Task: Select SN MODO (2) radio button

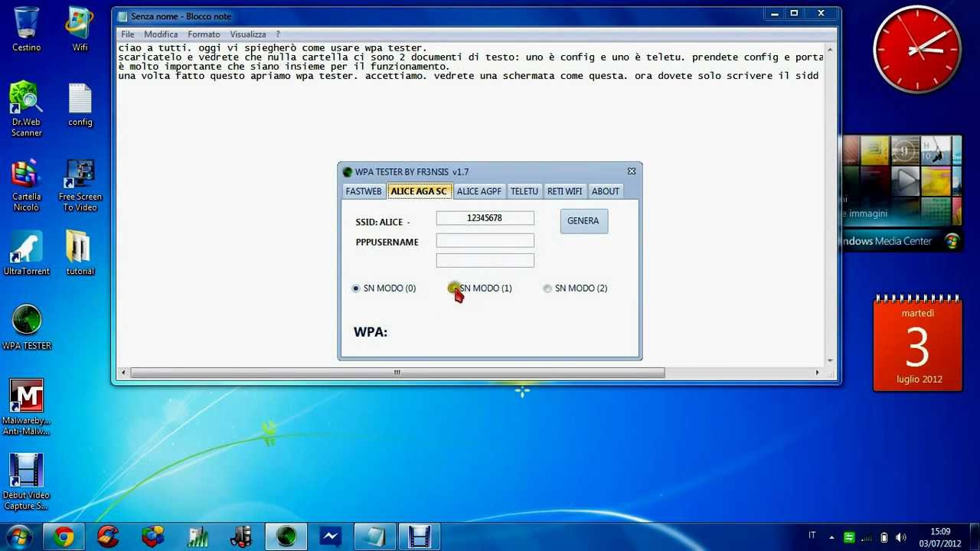Action: pos(547,289)
